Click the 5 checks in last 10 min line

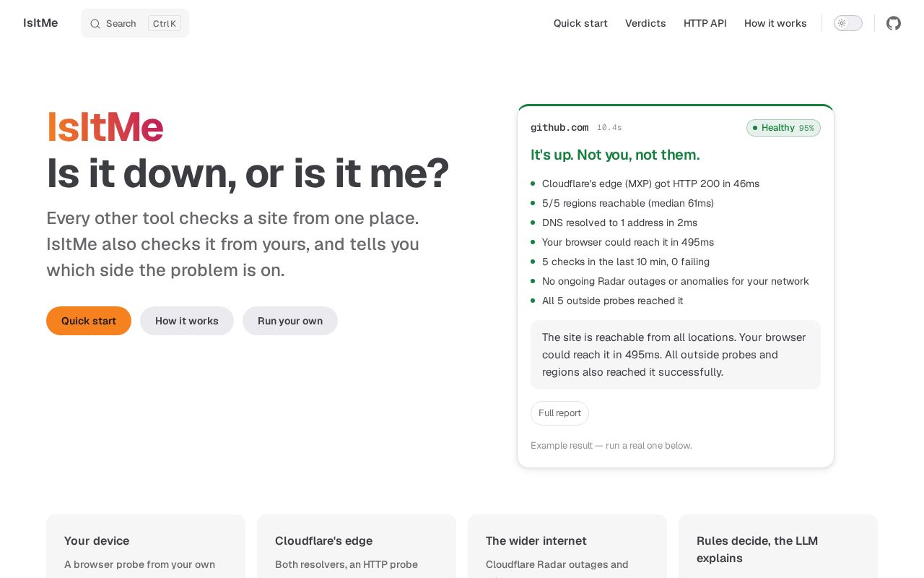[626, 262]
